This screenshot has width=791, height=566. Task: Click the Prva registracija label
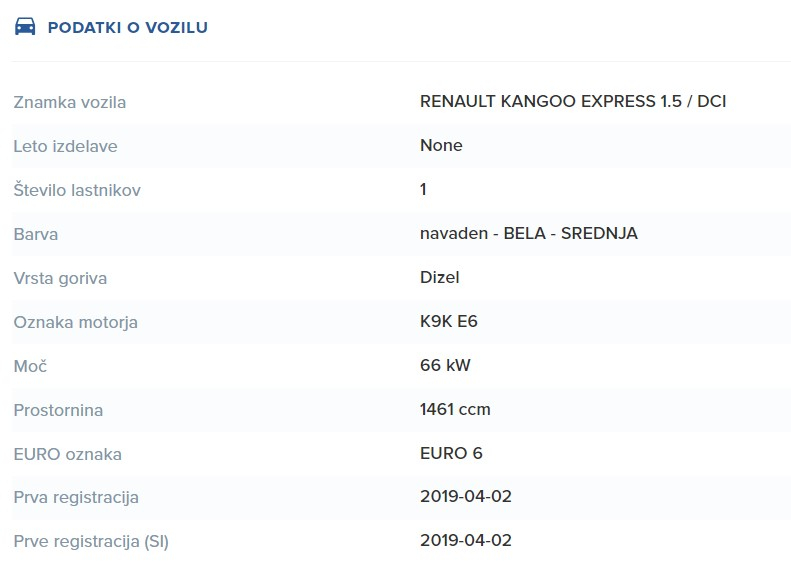tap(76, 497)
